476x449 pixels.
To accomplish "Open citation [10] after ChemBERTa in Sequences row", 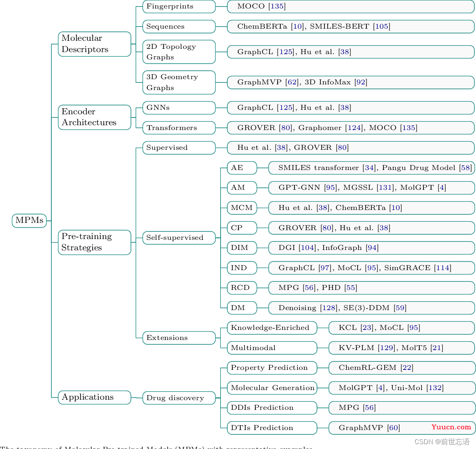I will point(297,26).
